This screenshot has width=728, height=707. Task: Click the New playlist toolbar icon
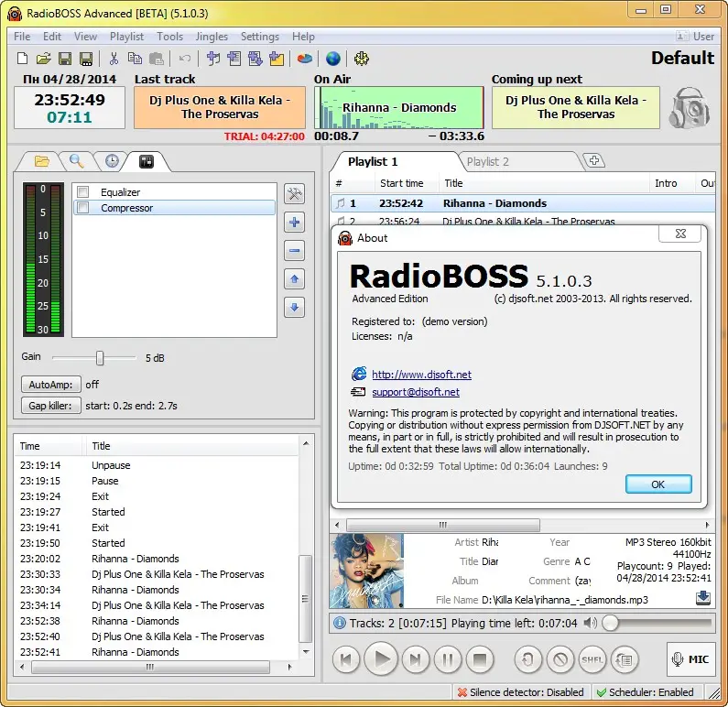(22, 59)
